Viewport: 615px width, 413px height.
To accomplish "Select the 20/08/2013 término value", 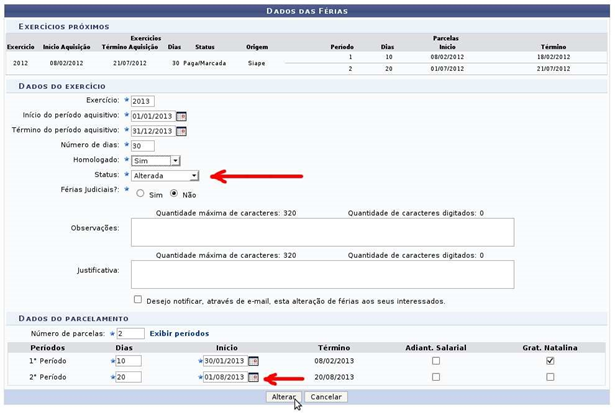I will (x=334, y=377).
